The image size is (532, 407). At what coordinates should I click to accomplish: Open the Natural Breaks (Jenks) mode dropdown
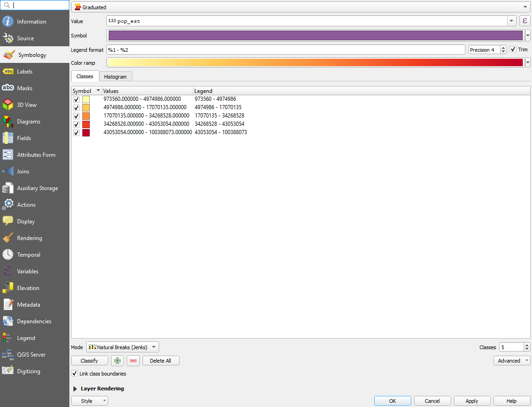tap(123, 347)
